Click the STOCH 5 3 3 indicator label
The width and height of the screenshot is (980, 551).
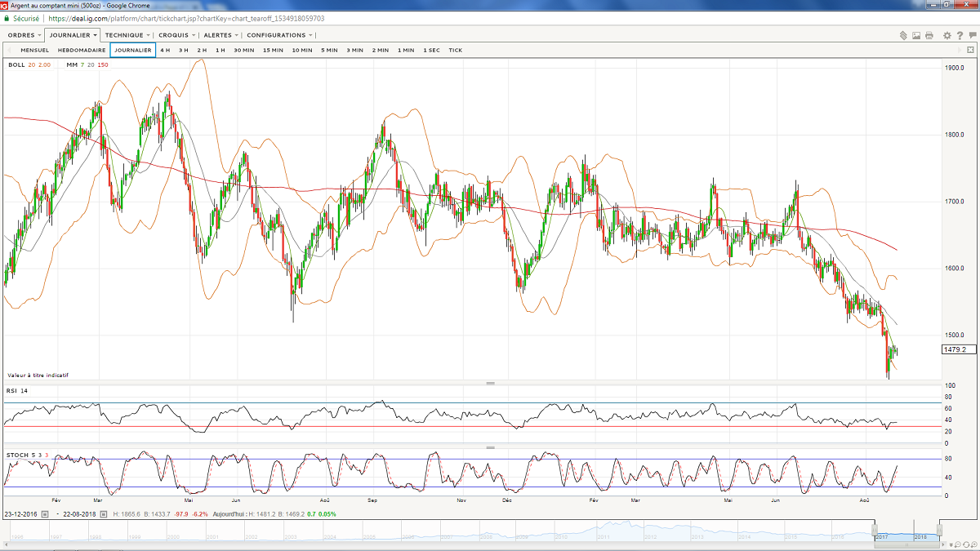coord(28,454)
